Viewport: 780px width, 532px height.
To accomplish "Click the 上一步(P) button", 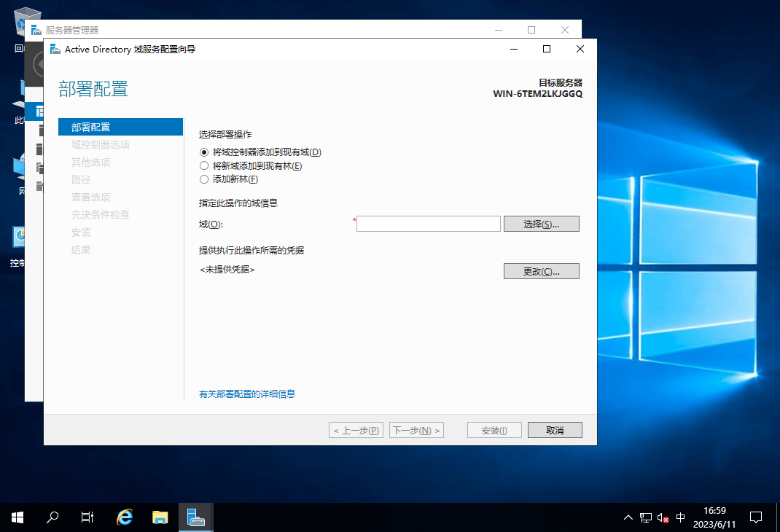I will [x=356, y=430].
